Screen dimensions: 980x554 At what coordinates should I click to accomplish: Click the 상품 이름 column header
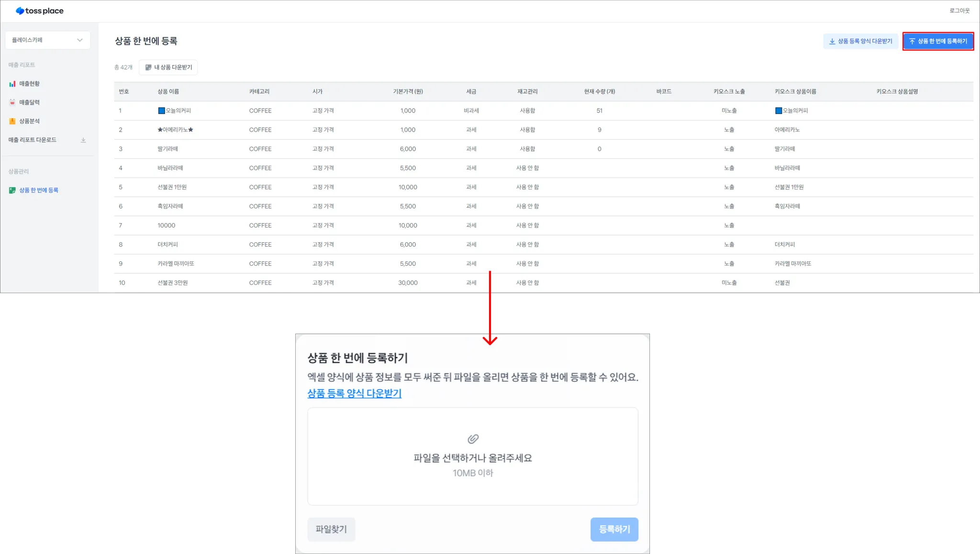pos(168,91)
